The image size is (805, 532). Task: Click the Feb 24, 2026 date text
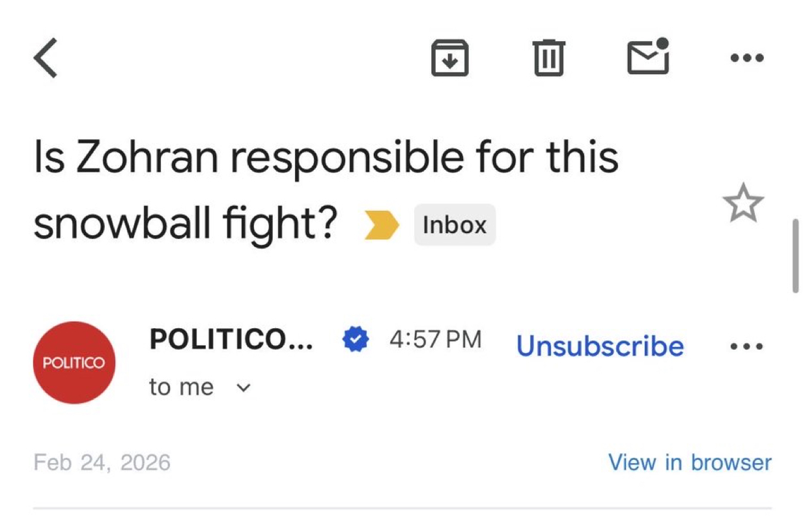tap(102, 462)
